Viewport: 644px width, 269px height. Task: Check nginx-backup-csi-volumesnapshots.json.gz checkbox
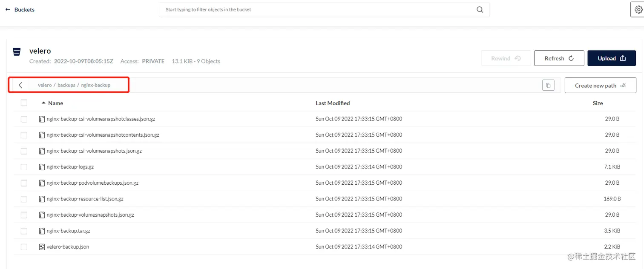pyautogui.click(x=24, y=151)
